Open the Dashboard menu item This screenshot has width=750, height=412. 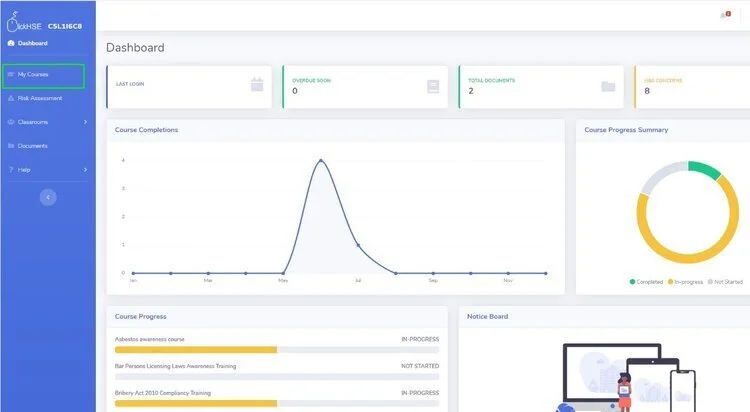(33, 43)
